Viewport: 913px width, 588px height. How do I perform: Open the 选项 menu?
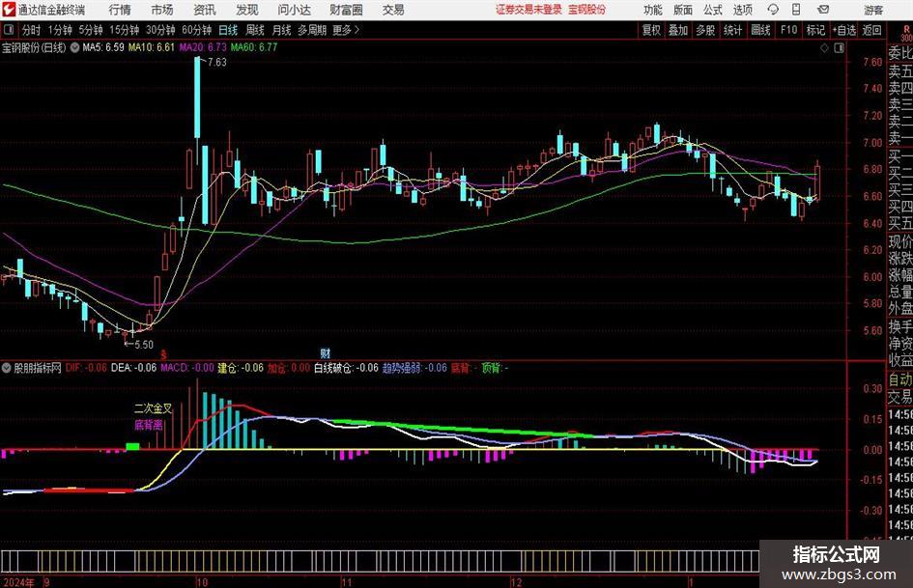pyautogui.click(x=742, y=10)
